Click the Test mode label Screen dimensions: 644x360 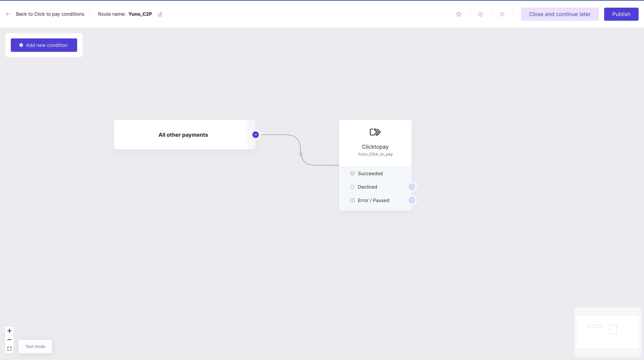[35, 347]
